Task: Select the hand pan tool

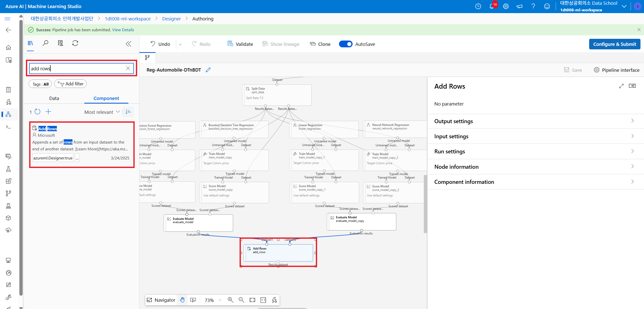Action: (x=182, y=300)
